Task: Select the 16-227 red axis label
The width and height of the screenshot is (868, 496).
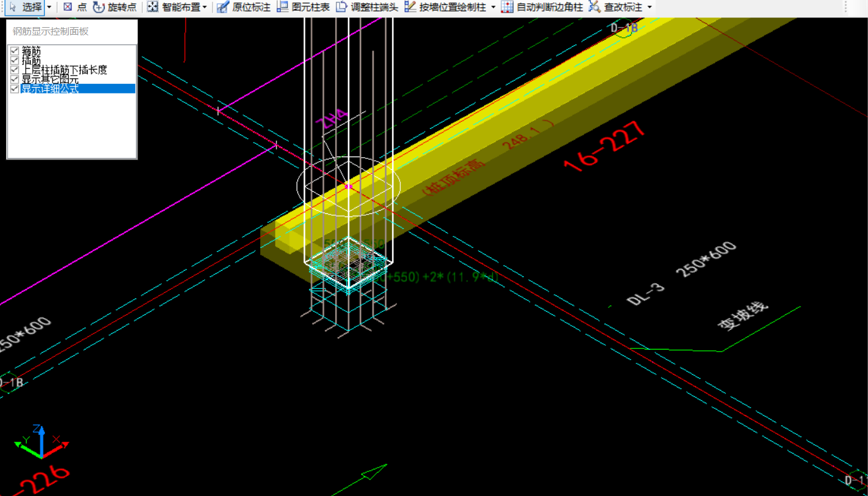Action: click(x=605, y=146)
